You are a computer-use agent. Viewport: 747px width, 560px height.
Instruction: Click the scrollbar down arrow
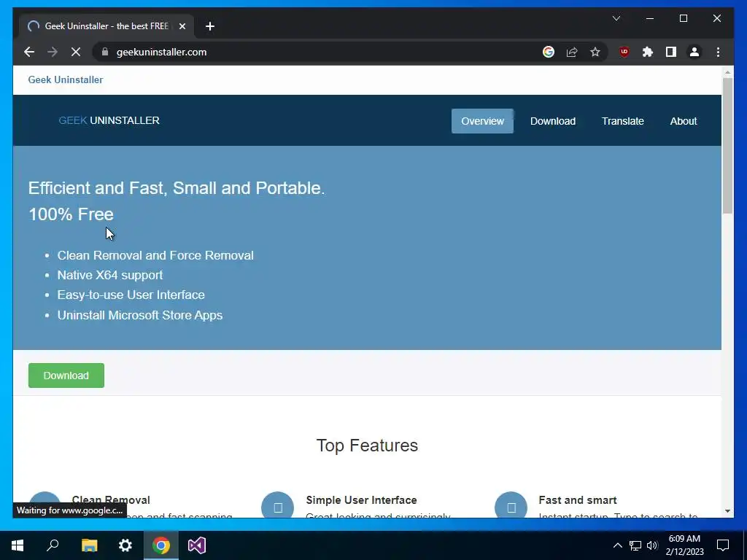[x=727, y=511]
